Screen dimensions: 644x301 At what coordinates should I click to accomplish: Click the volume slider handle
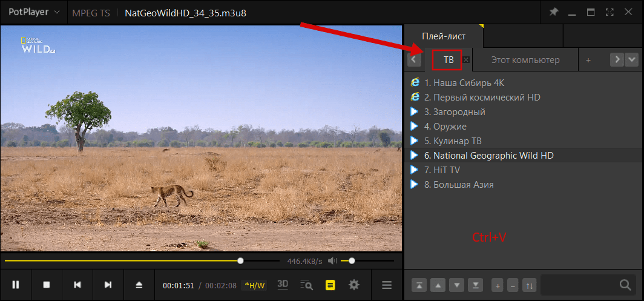[x=352, y=261]
